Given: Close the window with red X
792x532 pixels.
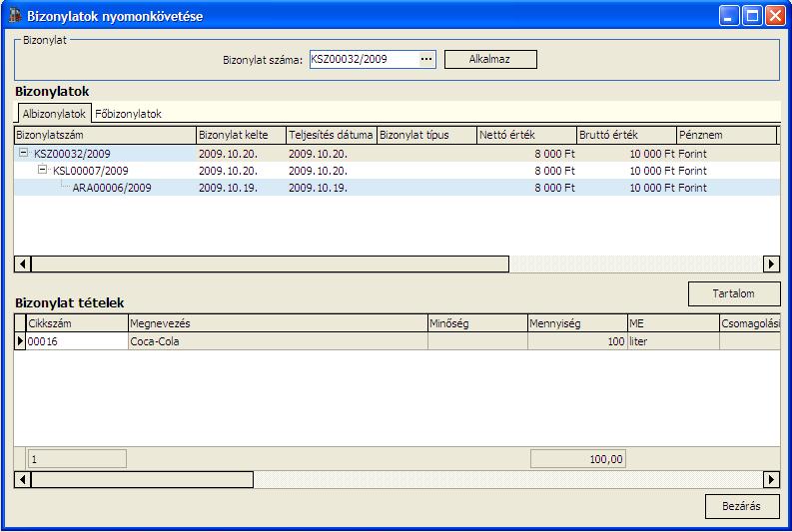Looking at the screenshot, I should pos(775,16).
